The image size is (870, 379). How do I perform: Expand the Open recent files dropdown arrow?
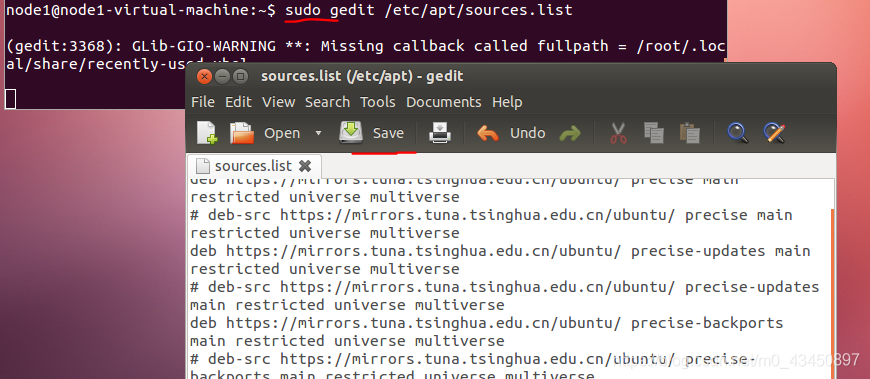(318, 133)
